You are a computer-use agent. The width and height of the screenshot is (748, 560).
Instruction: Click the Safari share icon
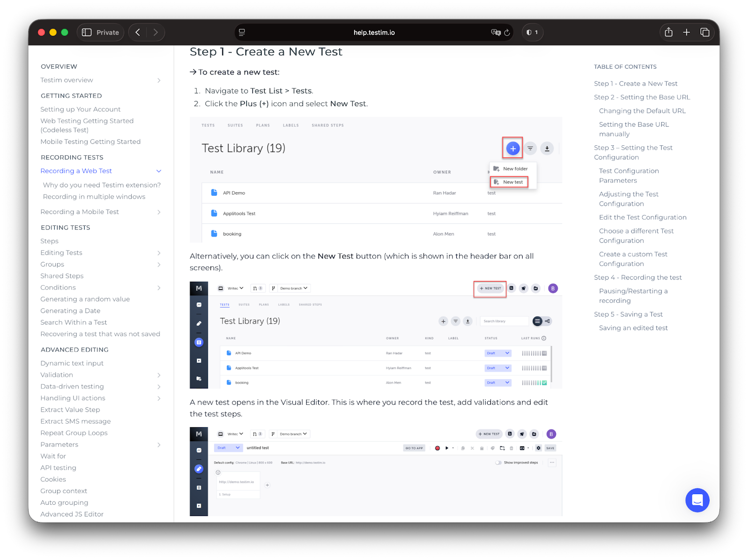click(x=669, y=32)
